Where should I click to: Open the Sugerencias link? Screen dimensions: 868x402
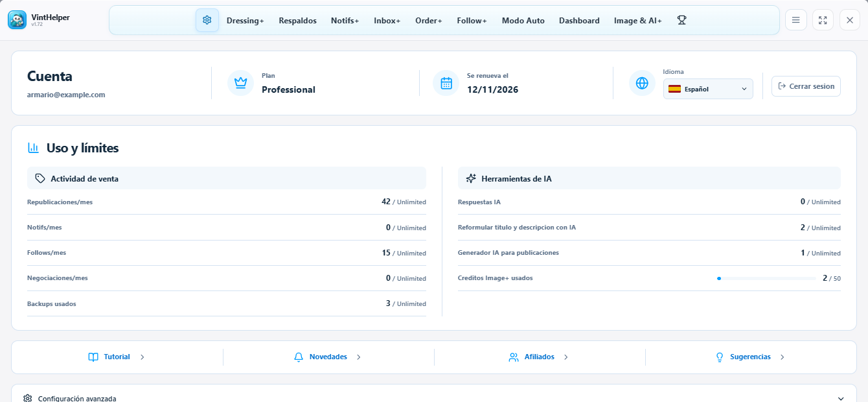coord(751,357)
